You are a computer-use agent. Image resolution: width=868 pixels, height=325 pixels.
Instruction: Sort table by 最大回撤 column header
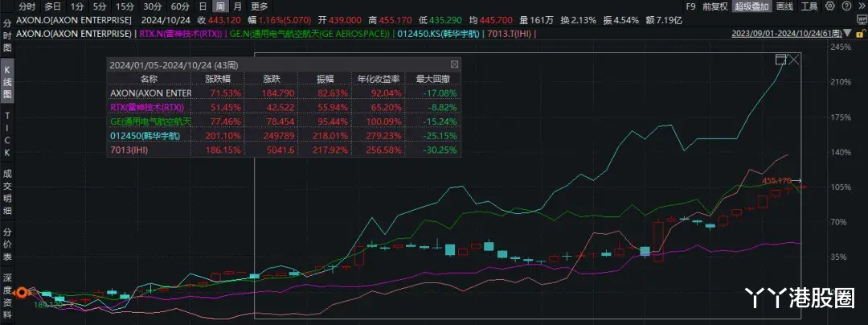[x=433, y=78]
